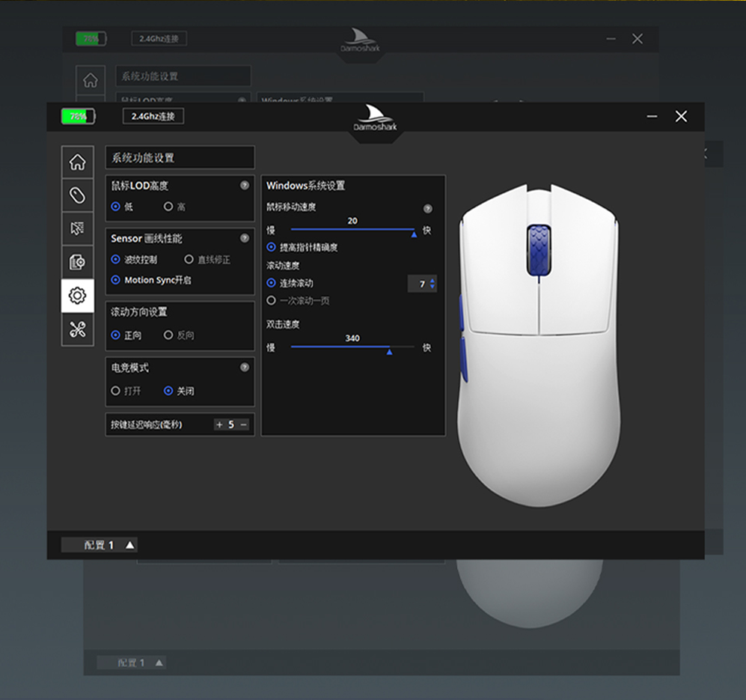
Task: Open the cursor pointer settings icon
Action: coord(77,228)
